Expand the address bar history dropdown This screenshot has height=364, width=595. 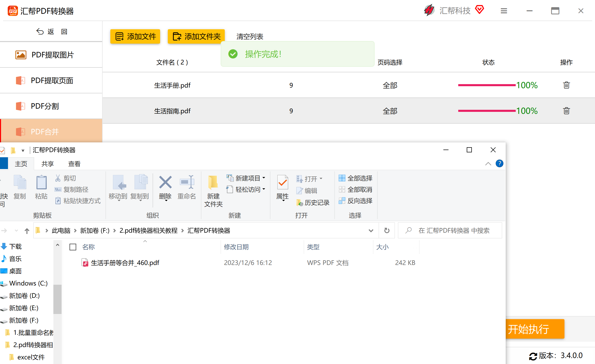[x=371, y=231]
